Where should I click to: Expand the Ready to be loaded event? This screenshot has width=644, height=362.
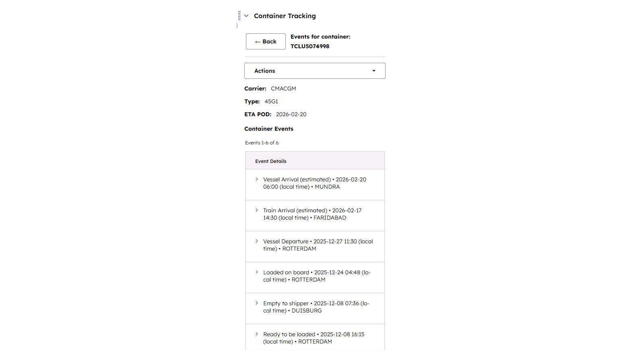(257, 334)
